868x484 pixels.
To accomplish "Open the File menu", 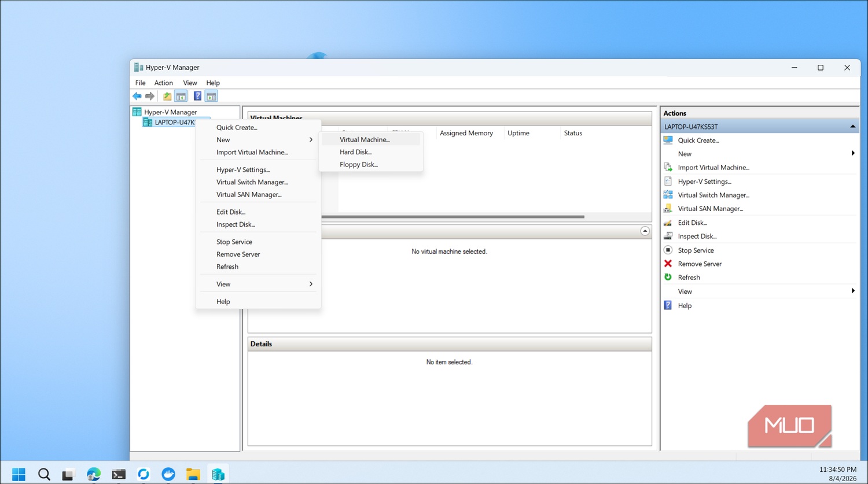I will 141,83.
